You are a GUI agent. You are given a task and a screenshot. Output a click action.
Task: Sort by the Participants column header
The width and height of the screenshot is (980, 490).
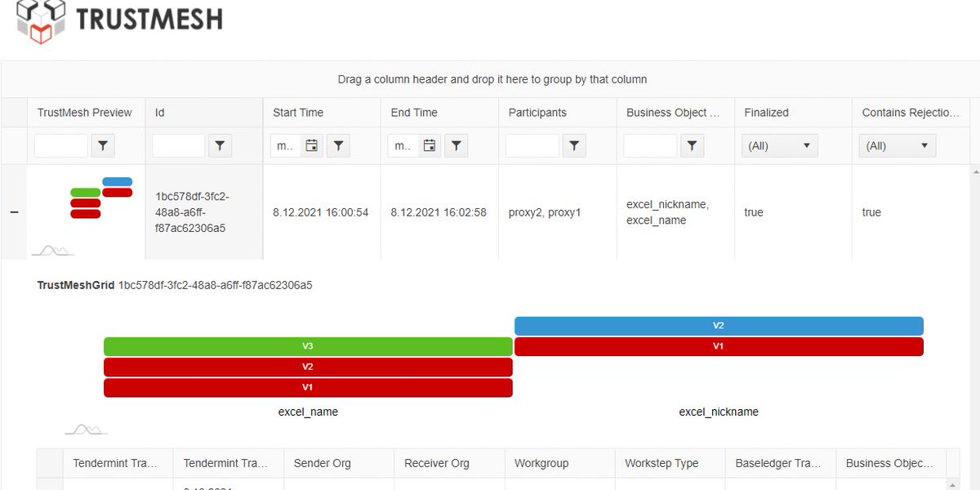pyautogui.click(x=537, y=112)
